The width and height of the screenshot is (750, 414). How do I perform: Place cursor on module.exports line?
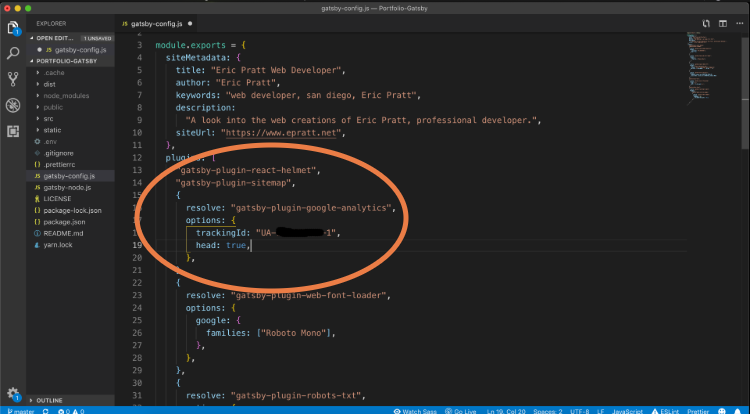point(200,45)
